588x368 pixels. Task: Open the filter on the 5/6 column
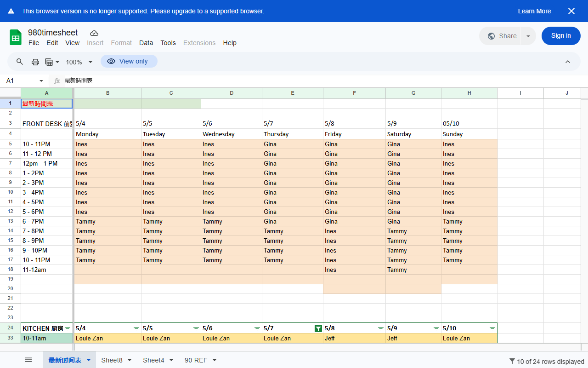tap(257, 328)
